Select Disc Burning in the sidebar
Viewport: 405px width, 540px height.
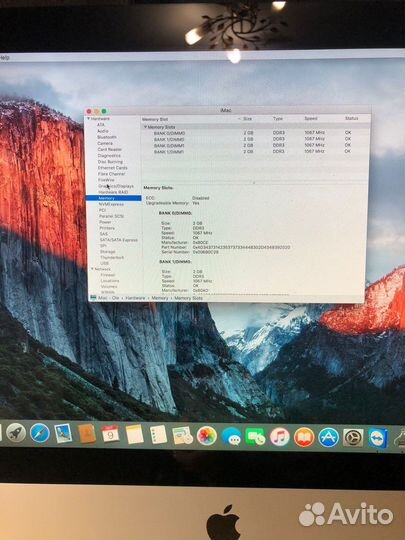point(110,162)
